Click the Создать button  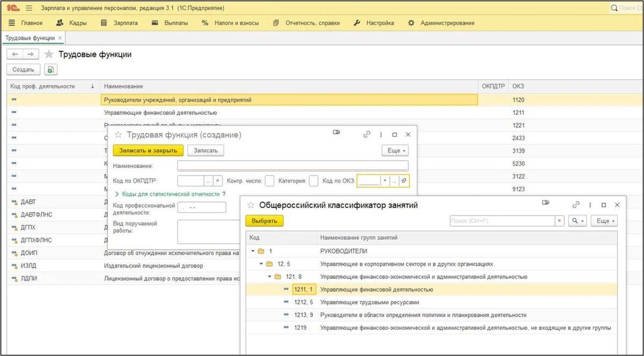pos(23,70)
